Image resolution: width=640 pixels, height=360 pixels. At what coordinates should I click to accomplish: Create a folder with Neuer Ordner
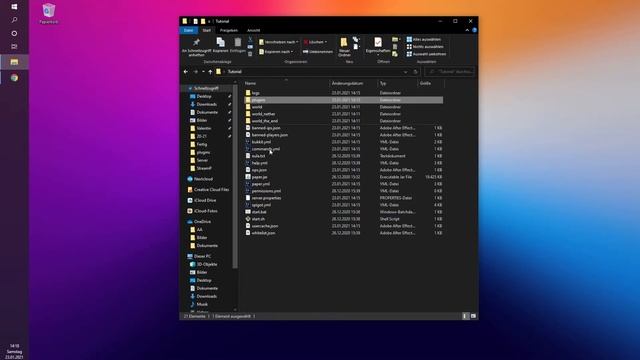point(344,47)
